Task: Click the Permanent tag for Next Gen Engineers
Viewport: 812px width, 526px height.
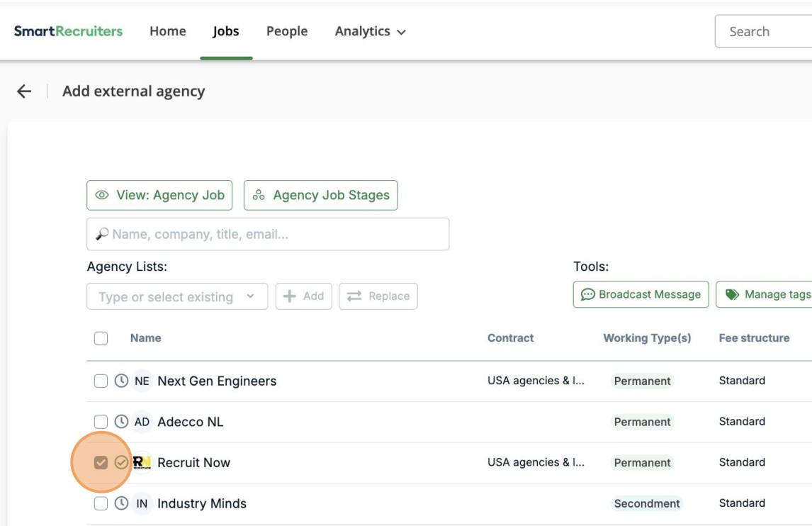Action: (x=642, y=381)
